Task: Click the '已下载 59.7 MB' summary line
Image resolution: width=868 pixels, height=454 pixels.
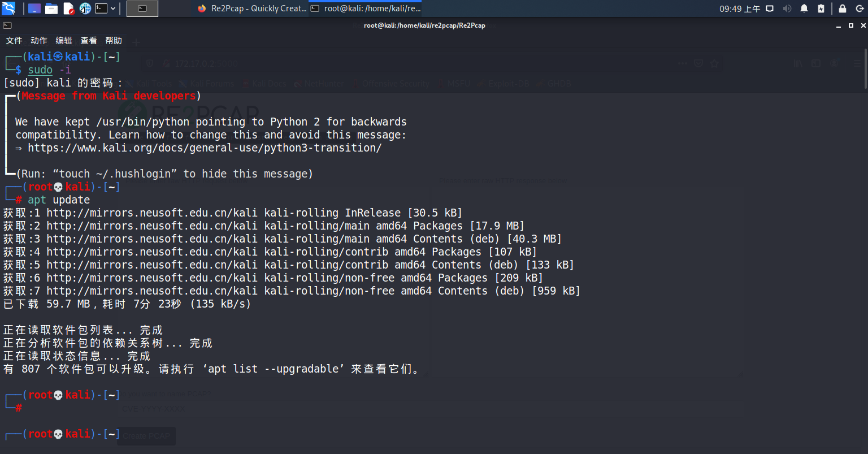Action: click(127, 304)
